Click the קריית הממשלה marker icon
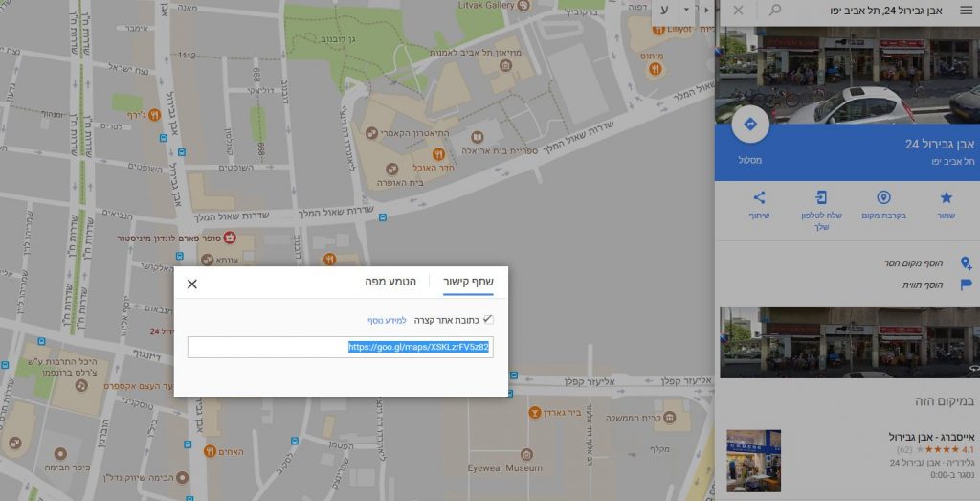 click(x=669, y=418)
